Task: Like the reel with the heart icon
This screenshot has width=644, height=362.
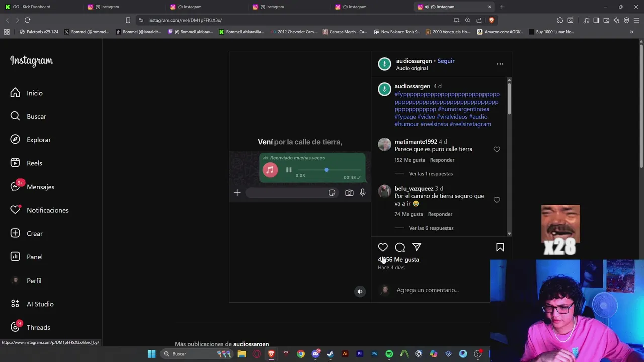Action: [x=383, y=247]
